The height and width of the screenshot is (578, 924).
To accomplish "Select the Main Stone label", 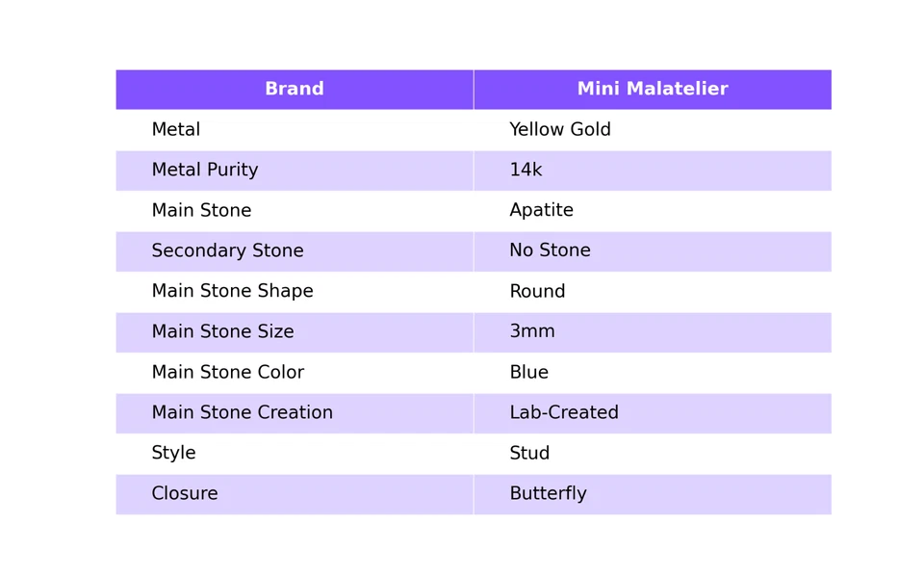I will pyautogui.click(x=201, y=211).
